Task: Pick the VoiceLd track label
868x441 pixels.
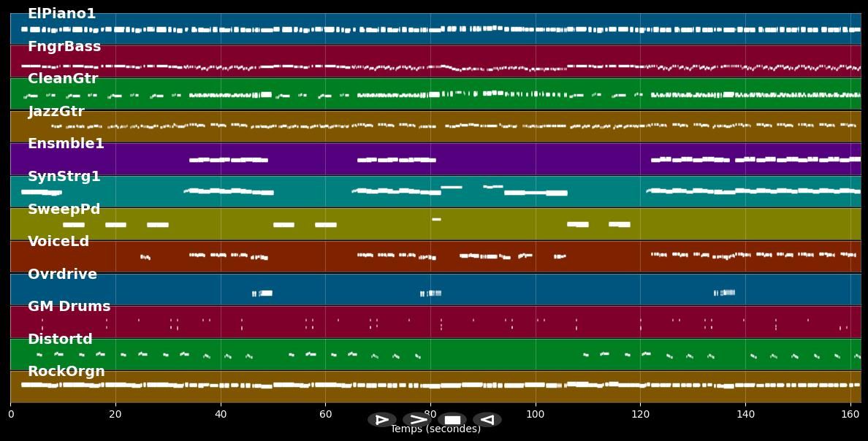Action: (58, 242)
